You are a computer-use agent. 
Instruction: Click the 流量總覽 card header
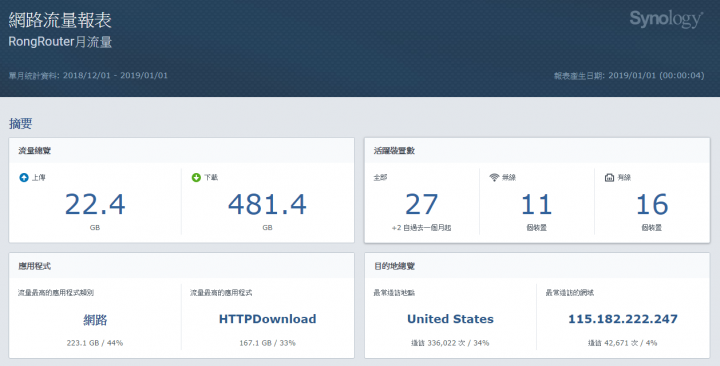(x=181, y=151)
